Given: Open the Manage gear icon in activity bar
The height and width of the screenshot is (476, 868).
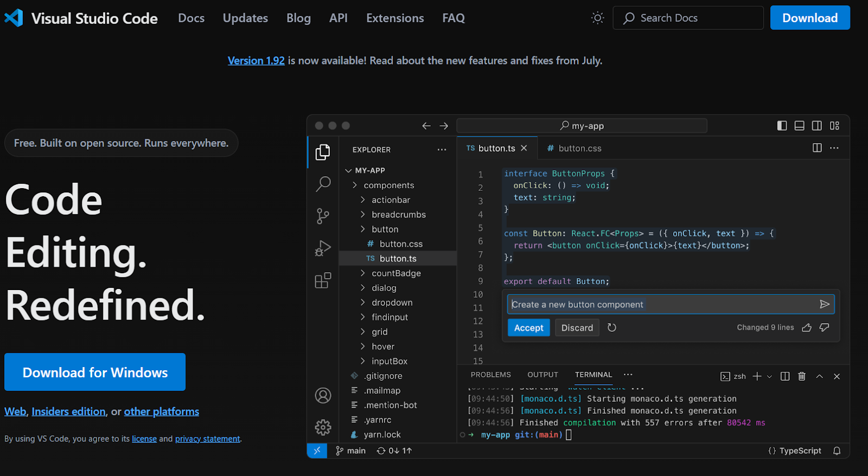Looking at the screenshot, I should point(323,428).
